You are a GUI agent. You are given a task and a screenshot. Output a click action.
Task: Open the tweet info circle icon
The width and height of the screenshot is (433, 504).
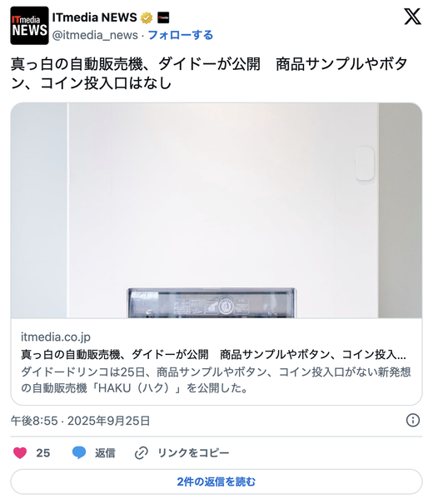(413, 420)
